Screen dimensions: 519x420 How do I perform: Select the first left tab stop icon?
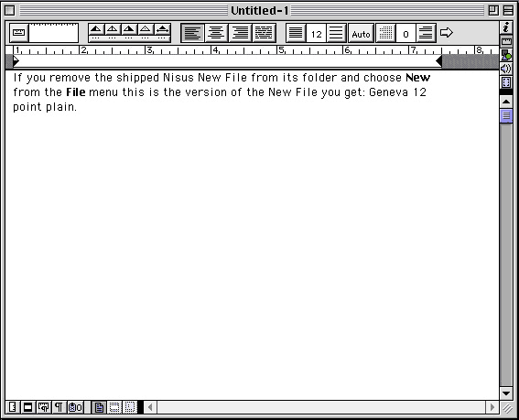[96, 30]
